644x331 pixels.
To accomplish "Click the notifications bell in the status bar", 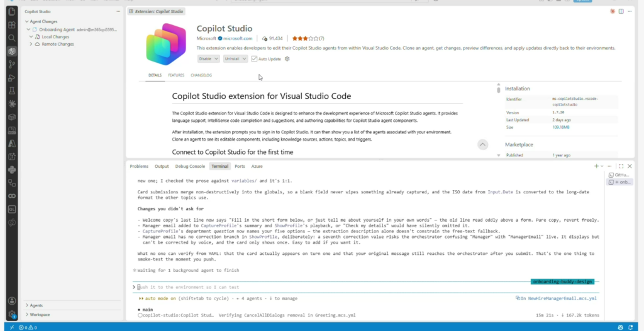I will click(631, 327).
